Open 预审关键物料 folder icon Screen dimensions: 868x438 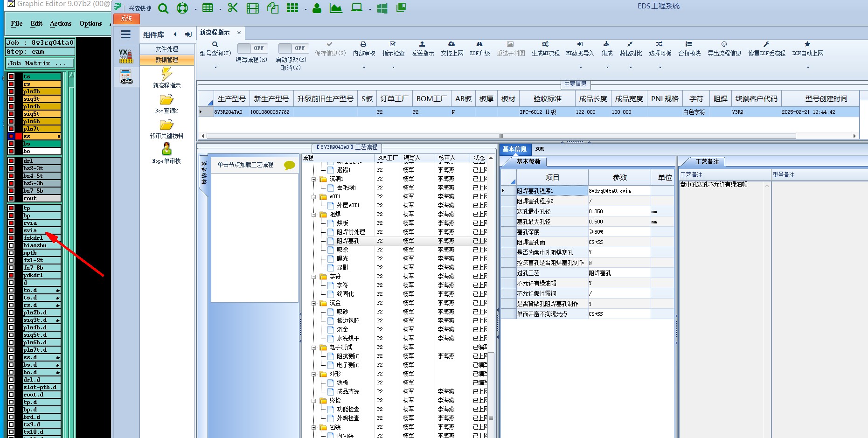click(167, 125)
